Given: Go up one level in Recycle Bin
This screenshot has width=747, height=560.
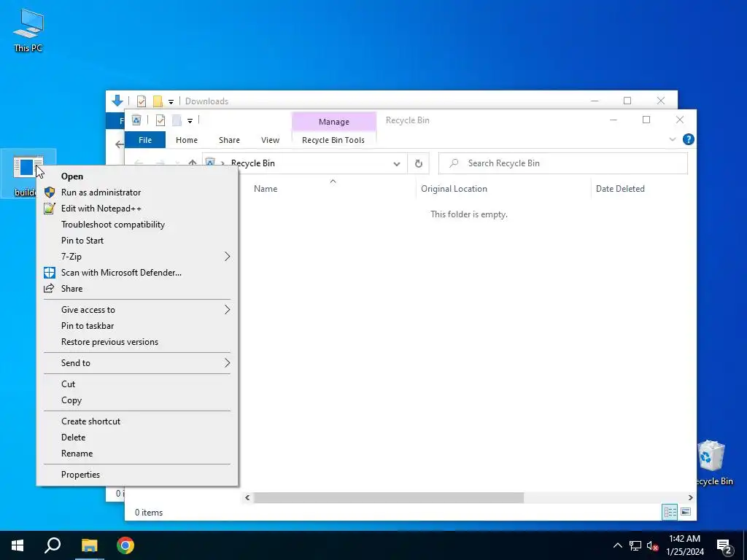Looking at the screenshot, I should [x=192, y=163].
